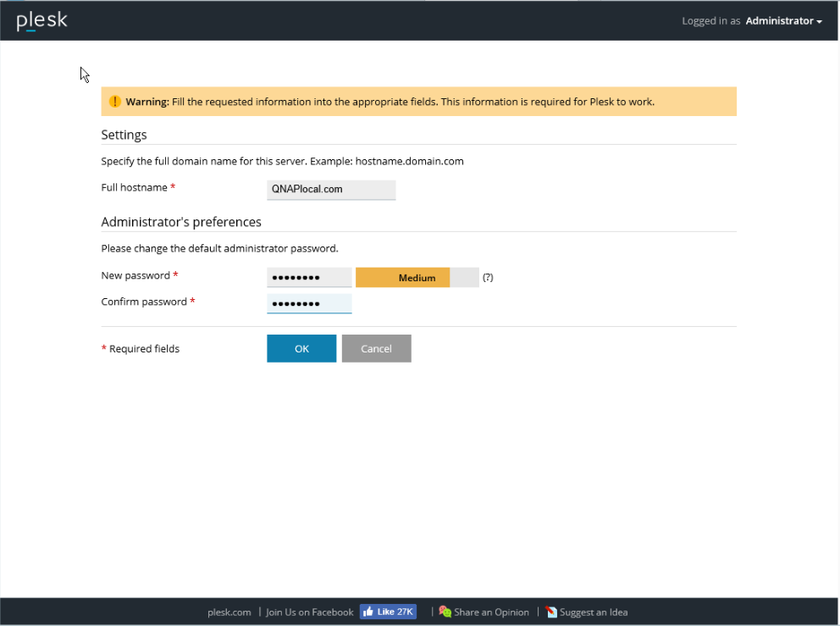The image size is (840, 626).
Task: Click the Full hostname input field
Action: [x=331, y=190]
